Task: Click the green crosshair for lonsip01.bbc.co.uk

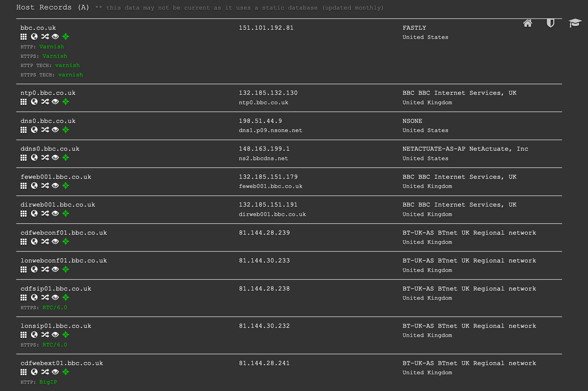Action: [66, 335]
